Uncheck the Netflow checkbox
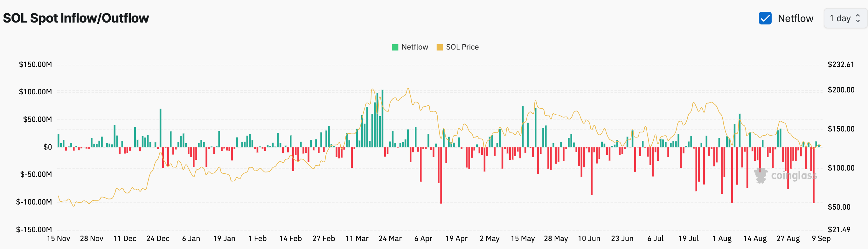Image resolution: width=868 pixels, height=249 pixels. tap(765, 18)
